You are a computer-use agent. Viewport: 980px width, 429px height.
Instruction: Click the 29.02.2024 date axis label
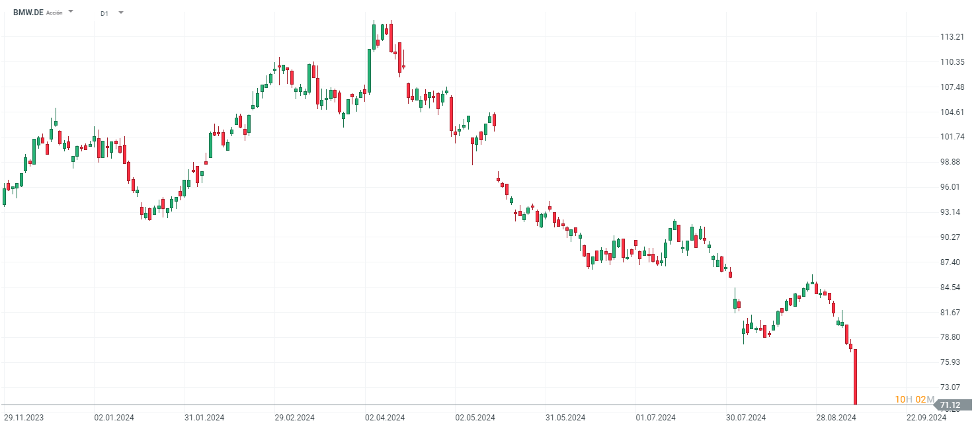coord(295,418)
